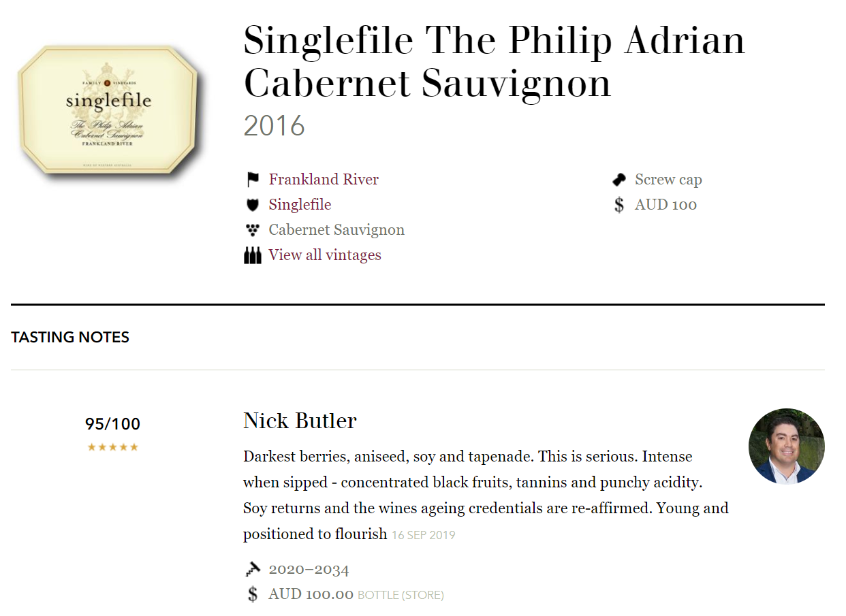Click the 95/100 score
The width and height of the screenshot is (846, 616).
(113, 424)
